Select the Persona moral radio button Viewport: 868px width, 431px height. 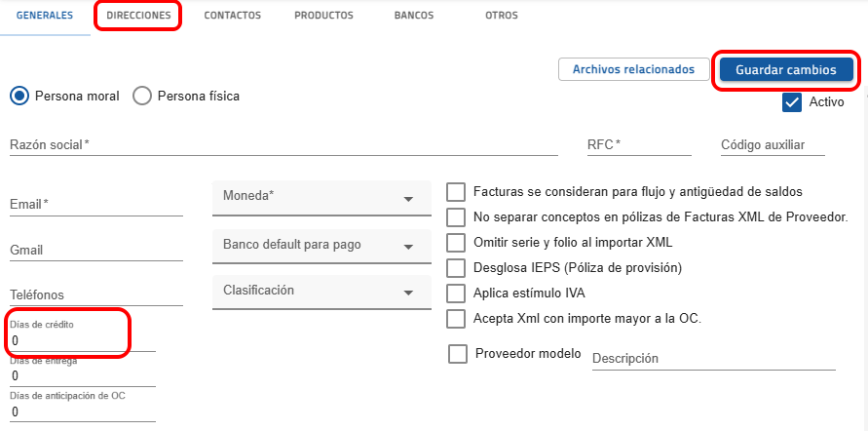click(x=19, y=96)
